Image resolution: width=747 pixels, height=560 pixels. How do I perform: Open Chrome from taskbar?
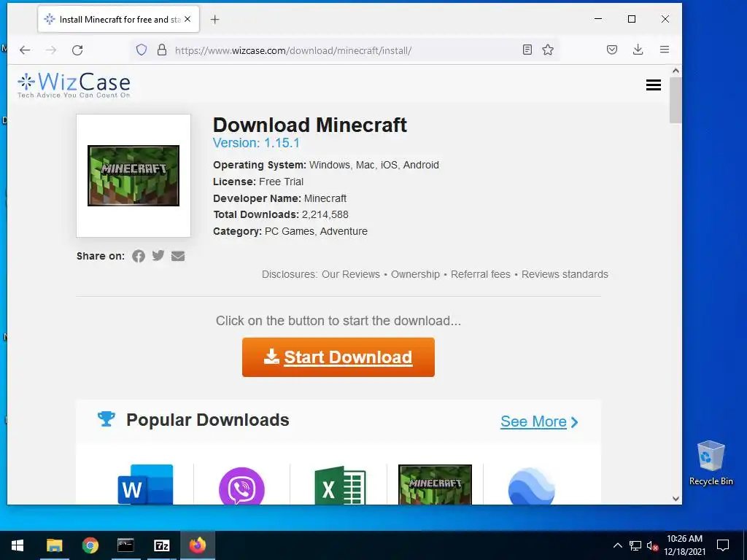(x=90, y=545)
